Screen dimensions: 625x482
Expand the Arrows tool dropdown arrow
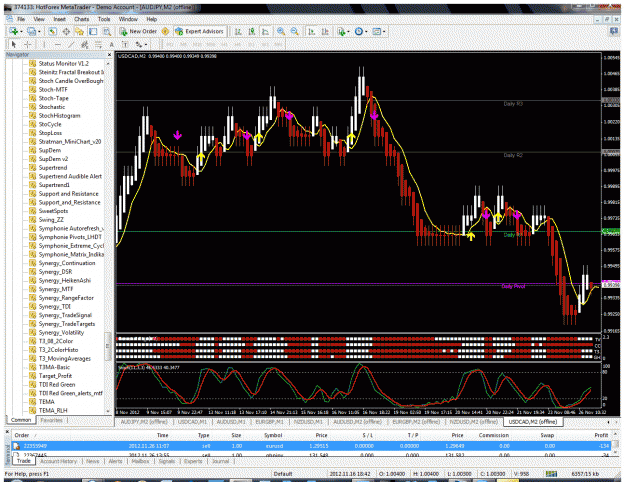(146, 45)
